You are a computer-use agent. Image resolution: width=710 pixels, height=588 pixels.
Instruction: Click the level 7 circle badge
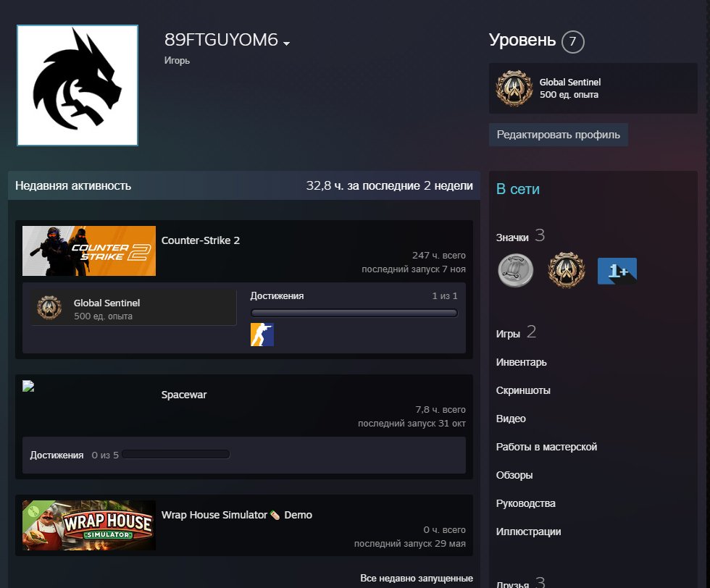click(572, 41)
